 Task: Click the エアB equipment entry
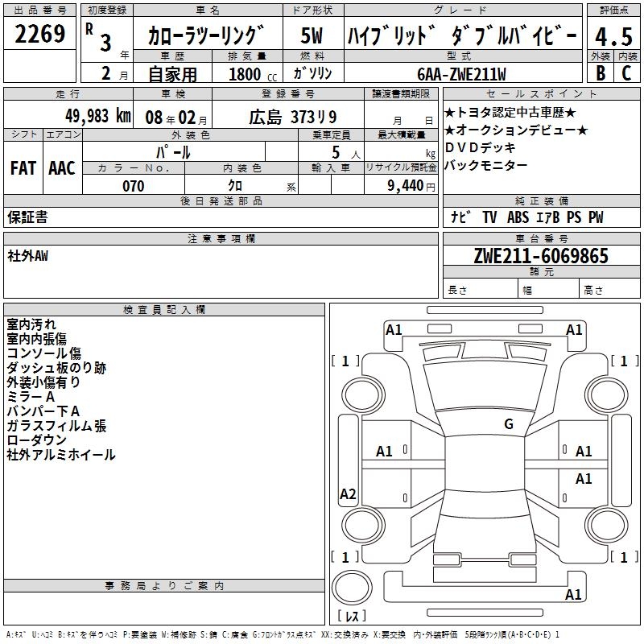pos(548,217)
